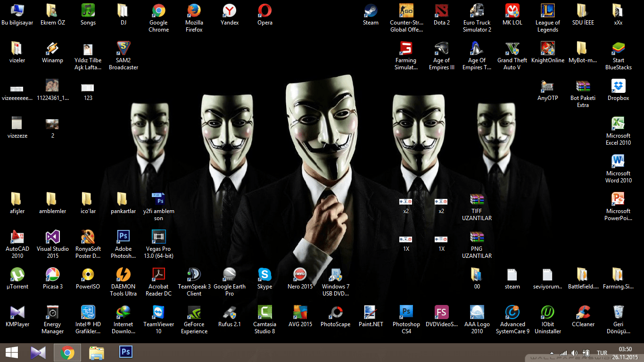Launch the µTorrent shortcut
The width and height of the screenshot is (644, 362).
17,279
